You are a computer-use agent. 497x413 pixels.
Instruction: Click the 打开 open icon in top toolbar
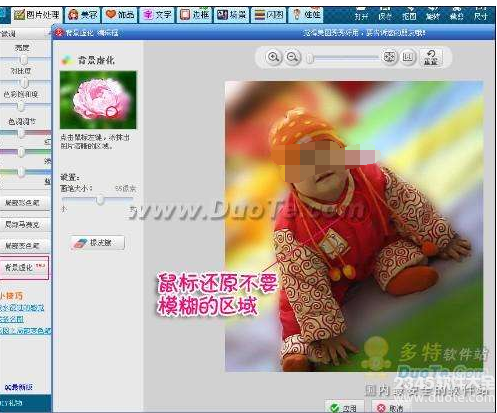tap(361, 13)
